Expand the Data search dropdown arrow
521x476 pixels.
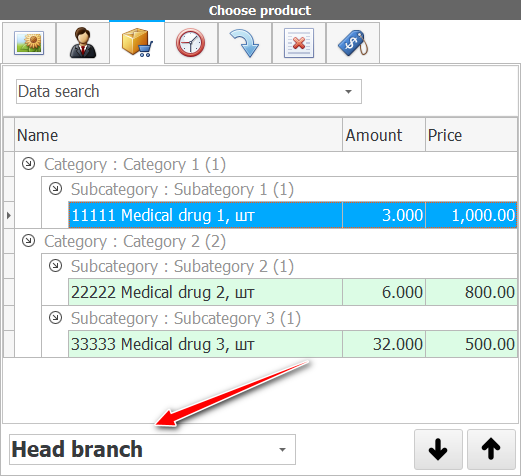tap(348, 92)
